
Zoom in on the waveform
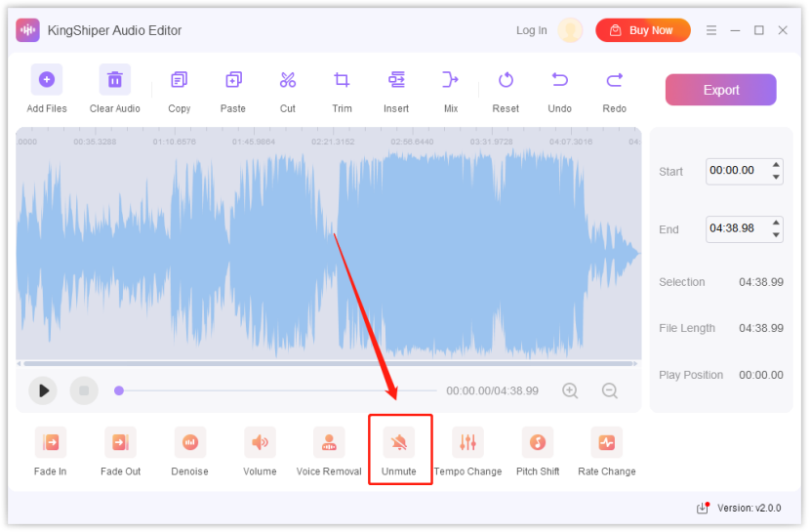point(570,390)
